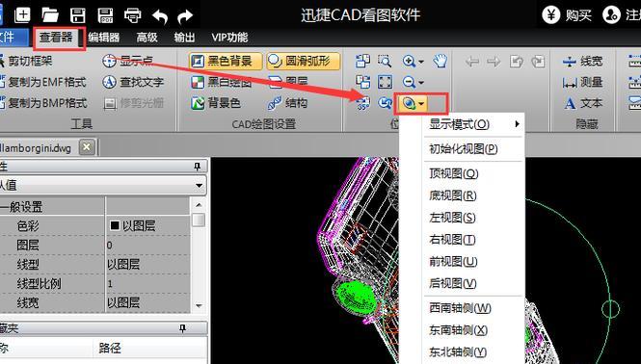This screenshot has height=364, width=641.
Task: Open file with the folder icon
Action: pos(50,14)
